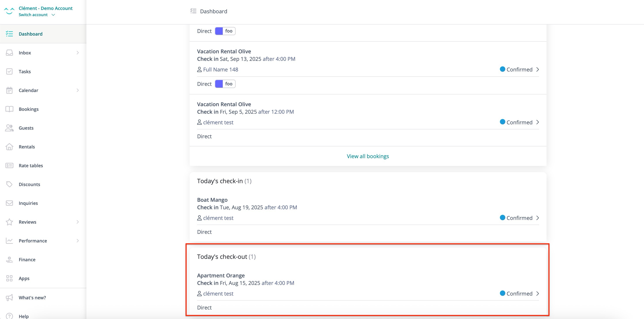Select the Tasks checkbox icon
The height and width of the screenshot is (319, 644).
[x=9, y=71]
